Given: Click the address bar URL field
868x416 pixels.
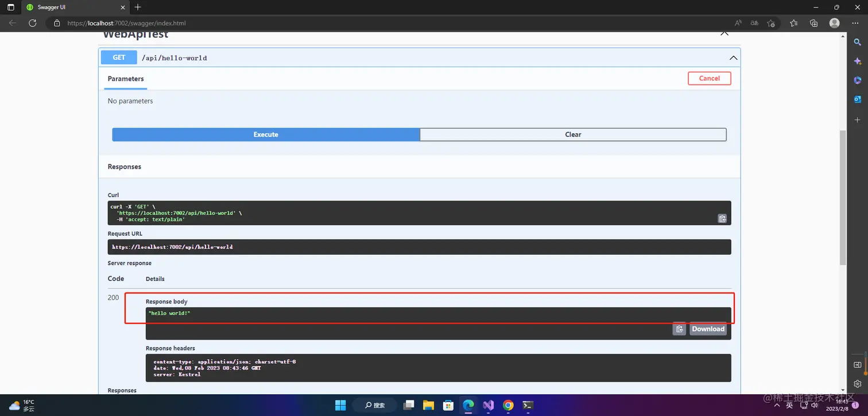Looking at the screenshot, I should (x=390, y=23).
